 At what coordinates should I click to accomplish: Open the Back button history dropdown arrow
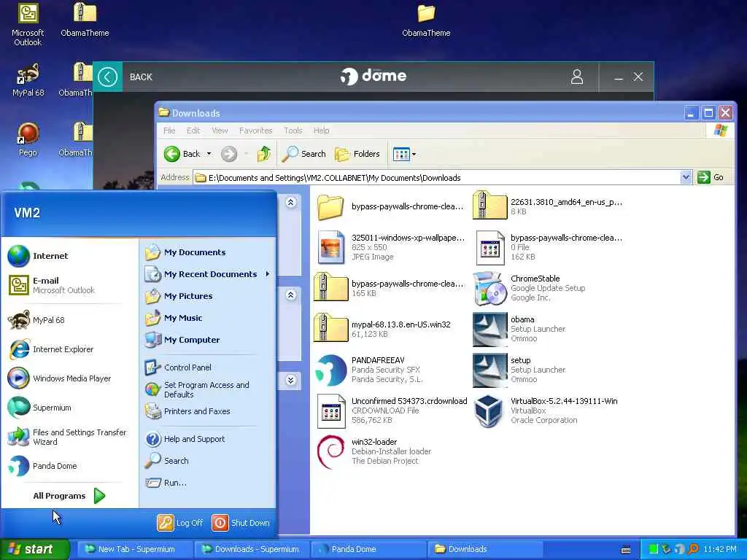(x=209, y=154)
